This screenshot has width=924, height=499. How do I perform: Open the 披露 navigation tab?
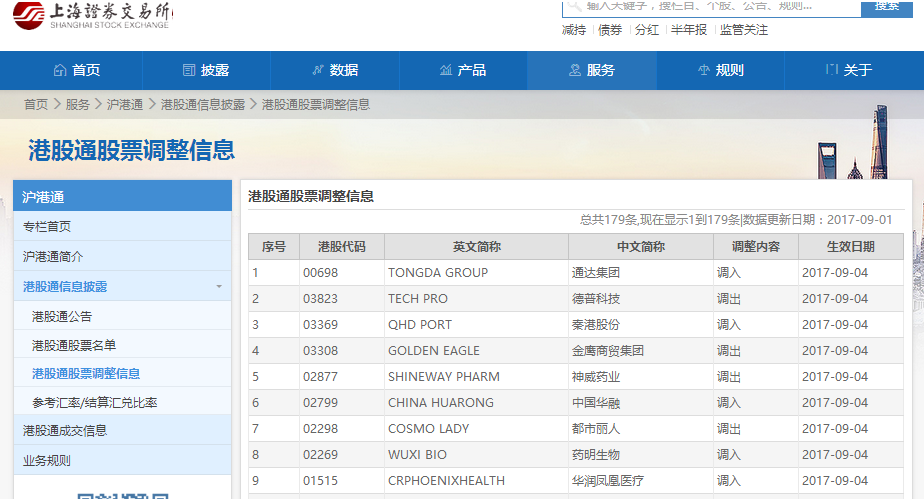coord(206,70)
